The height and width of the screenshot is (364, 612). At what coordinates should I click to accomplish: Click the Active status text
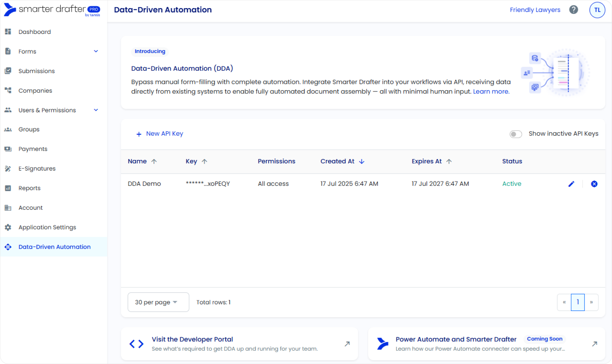[x=512, y=184]
